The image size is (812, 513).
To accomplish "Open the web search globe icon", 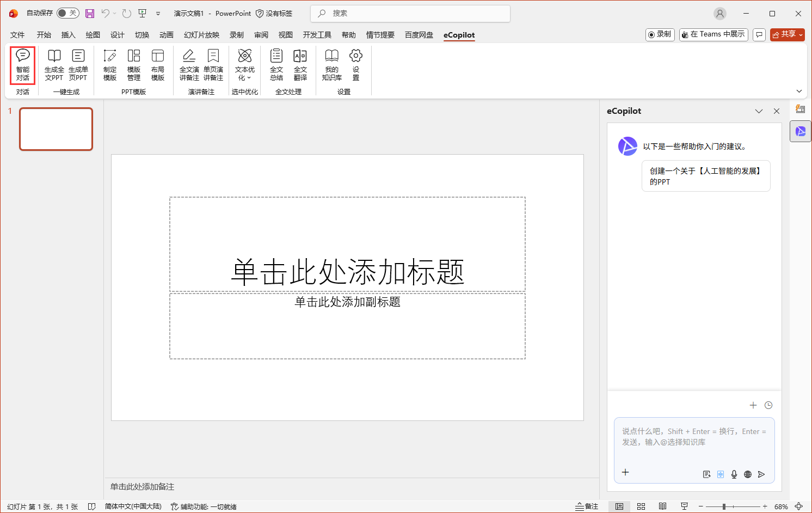I will (x=748, y=474).
